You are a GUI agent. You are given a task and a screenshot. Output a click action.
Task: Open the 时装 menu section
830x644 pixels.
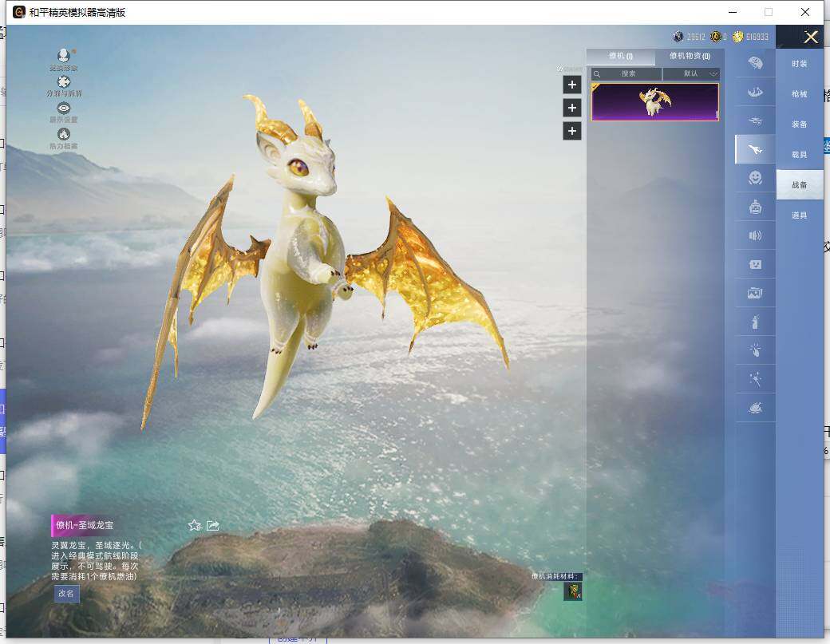pos(799,64)
